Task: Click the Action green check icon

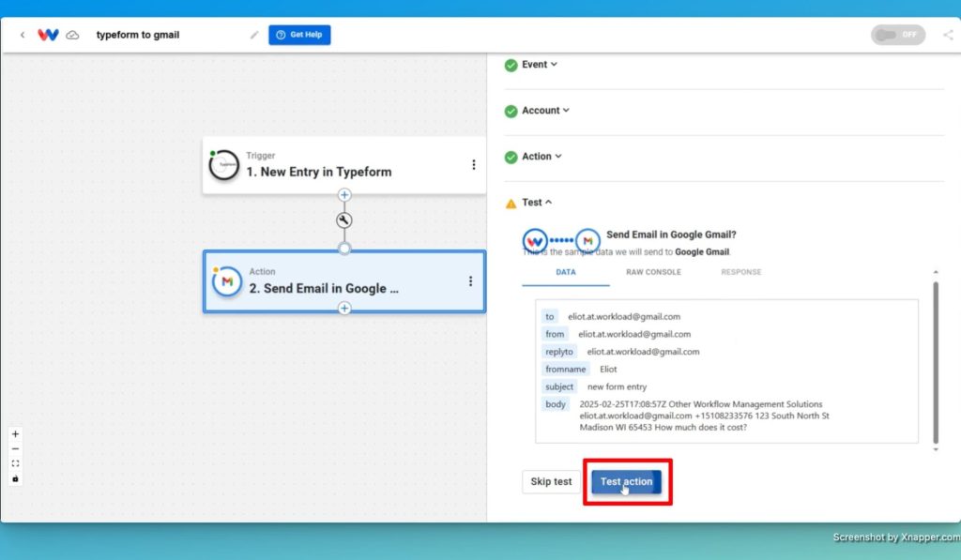Action: point(511,157)
